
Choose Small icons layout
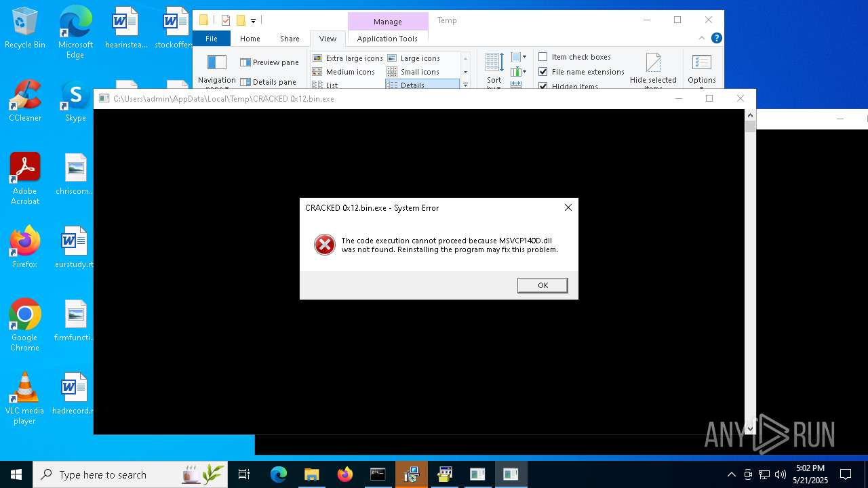413,72
